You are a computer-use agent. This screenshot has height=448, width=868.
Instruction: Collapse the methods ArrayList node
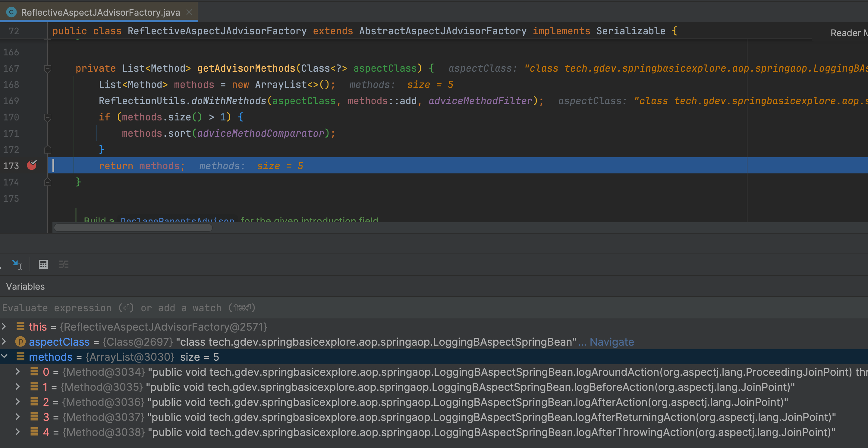[4, 356]
